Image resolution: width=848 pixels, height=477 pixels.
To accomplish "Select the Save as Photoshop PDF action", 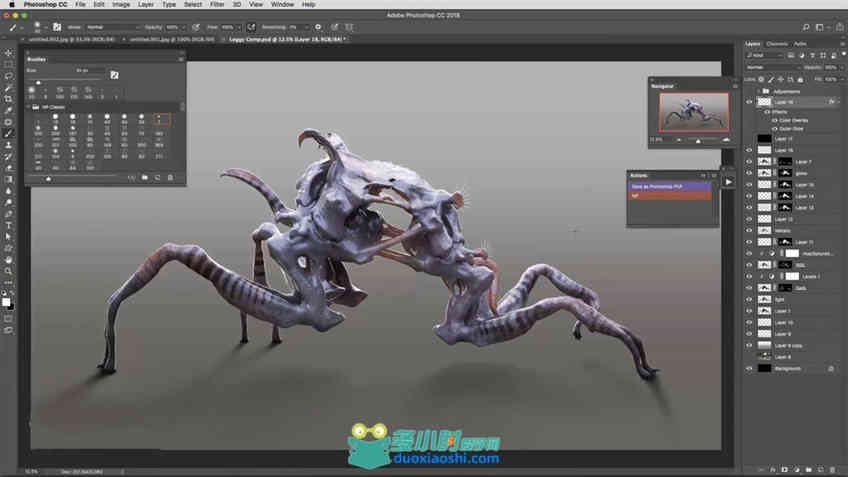I will point(670,187).
